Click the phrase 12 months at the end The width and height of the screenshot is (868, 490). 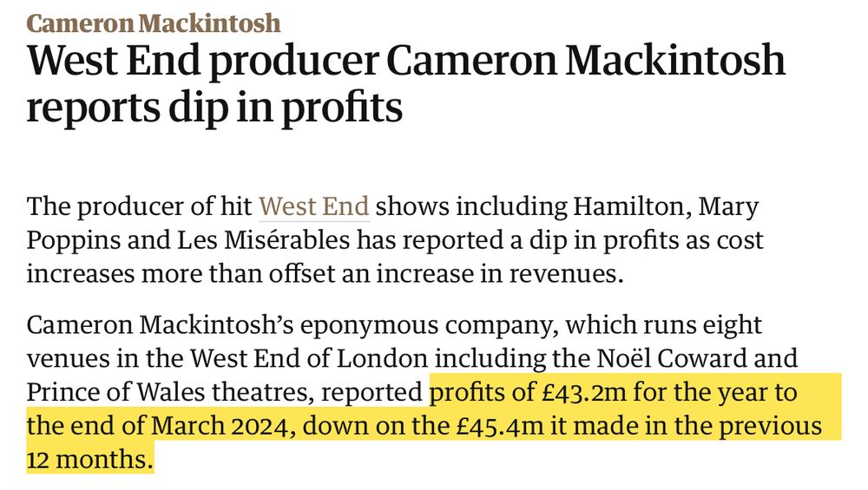pos(89,460)
